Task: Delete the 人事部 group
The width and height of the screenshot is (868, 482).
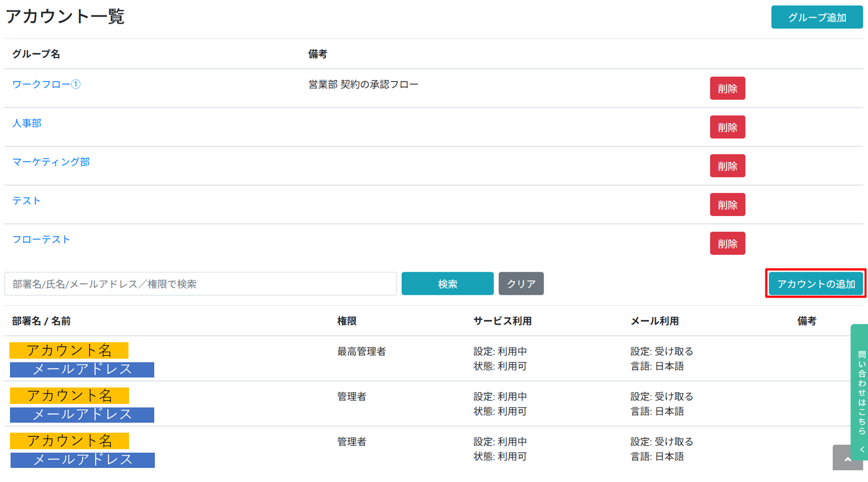Action: tap(727, 127)
